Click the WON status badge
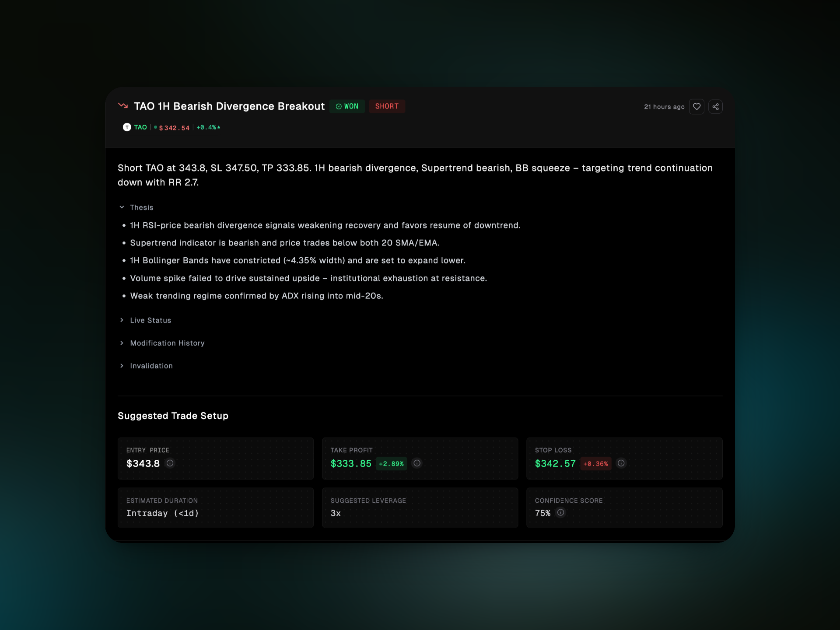 point(347,106)
